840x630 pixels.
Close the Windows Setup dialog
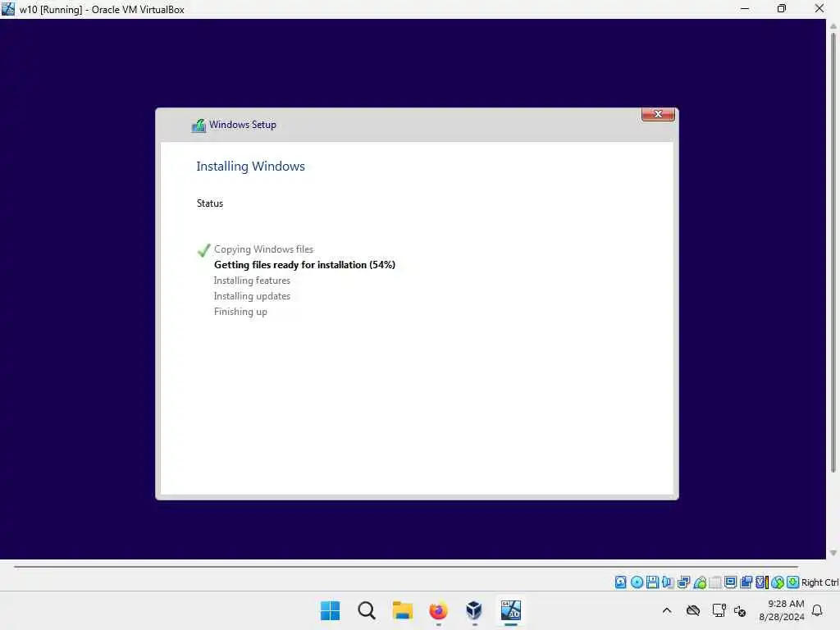tap(658, 114)
